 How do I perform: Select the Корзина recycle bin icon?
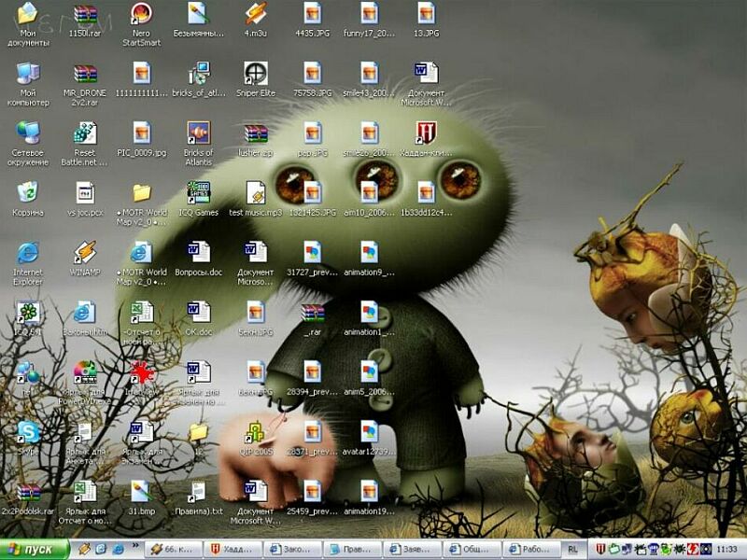(28, 193)
